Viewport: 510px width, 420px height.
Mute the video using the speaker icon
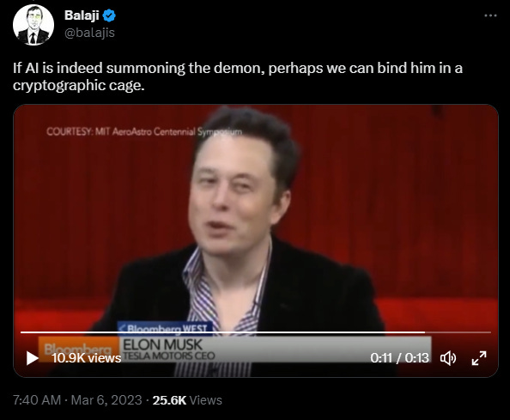point(448,358)
